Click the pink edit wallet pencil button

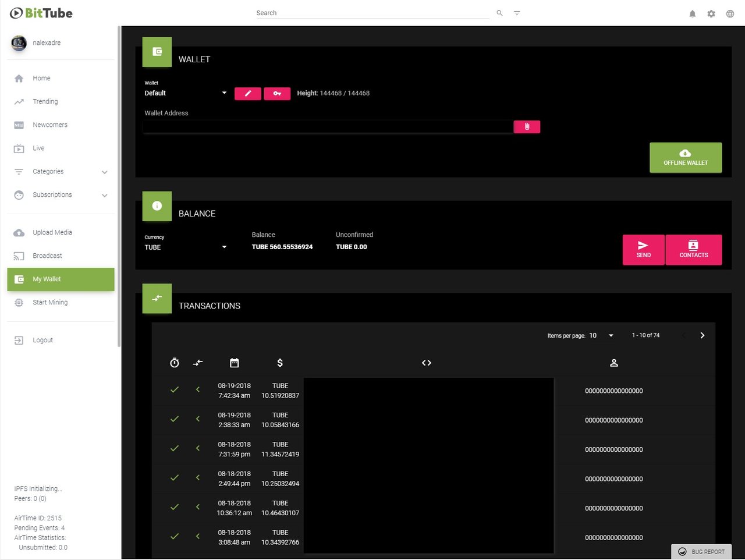click(x=248, y=93)
